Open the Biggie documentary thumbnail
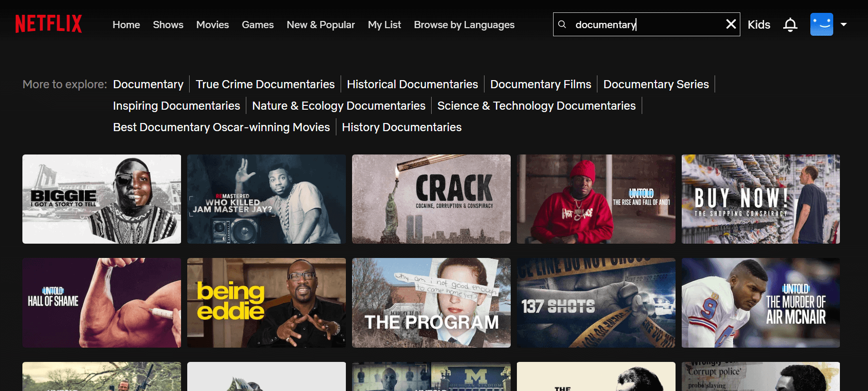The height and width of the screenshot is (391, 868). click(101, 199)
